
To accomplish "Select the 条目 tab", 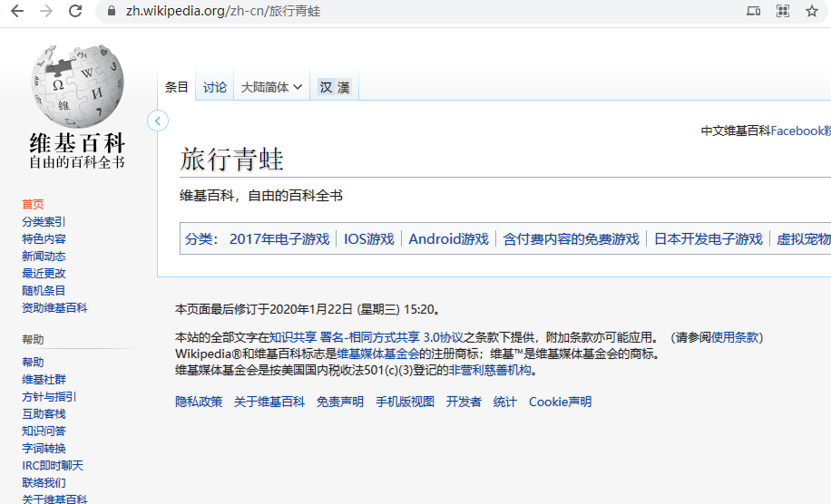I will 177,87.
